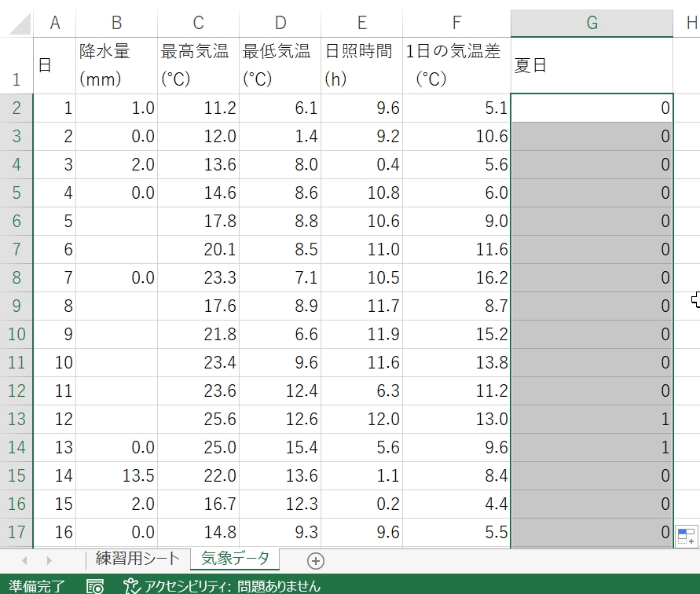
Task: Click row 13 header
Action: point(16,420)
